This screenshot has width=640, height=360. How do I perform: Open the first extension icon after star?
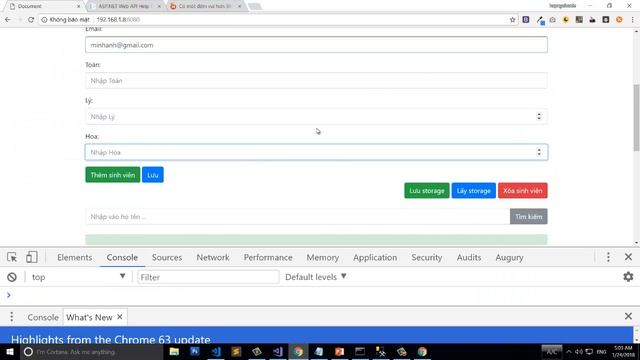[x=526, y=19]
